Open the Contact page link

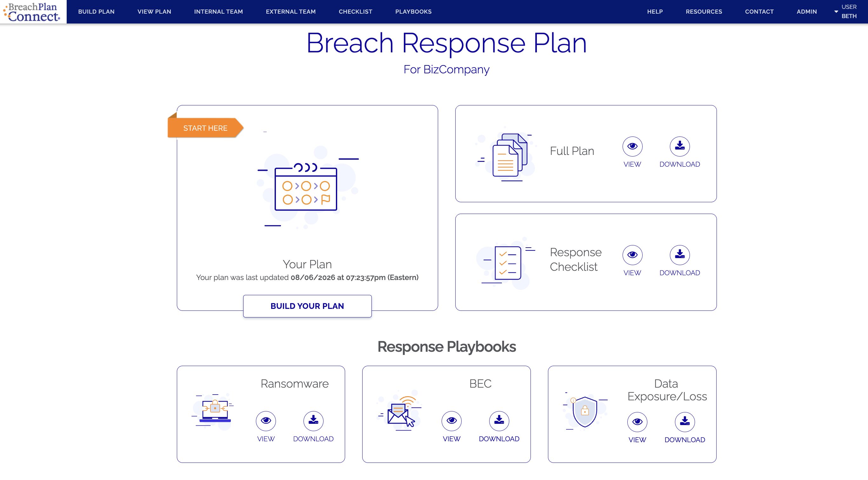click(759, 12)
